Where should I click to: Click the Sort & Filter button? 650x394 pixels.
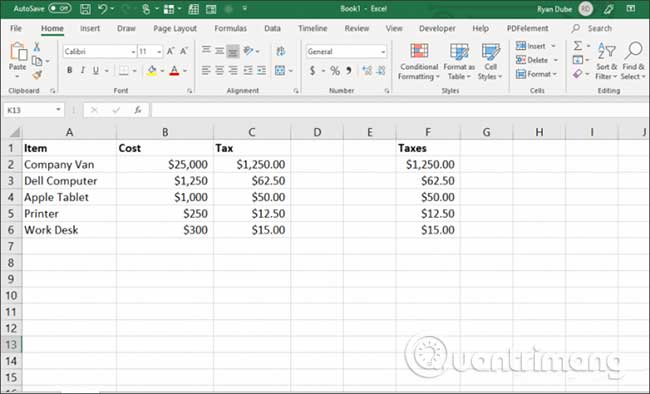tap(606, 61)
